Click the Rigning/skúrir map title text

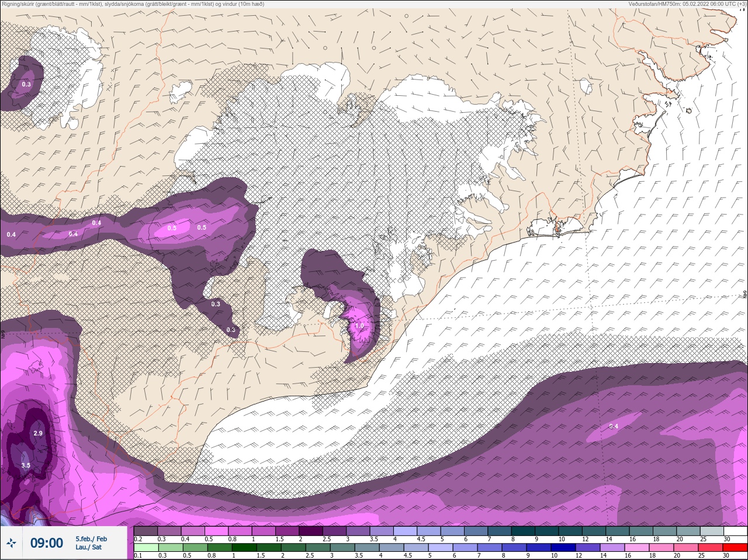click(133, 4)
